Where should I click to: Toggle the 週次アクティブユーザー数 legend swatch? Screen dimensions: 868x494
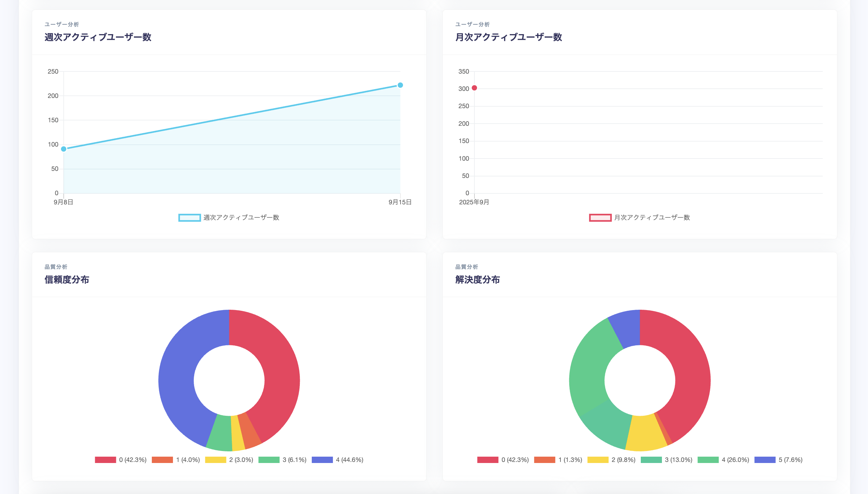coord(190,218)
